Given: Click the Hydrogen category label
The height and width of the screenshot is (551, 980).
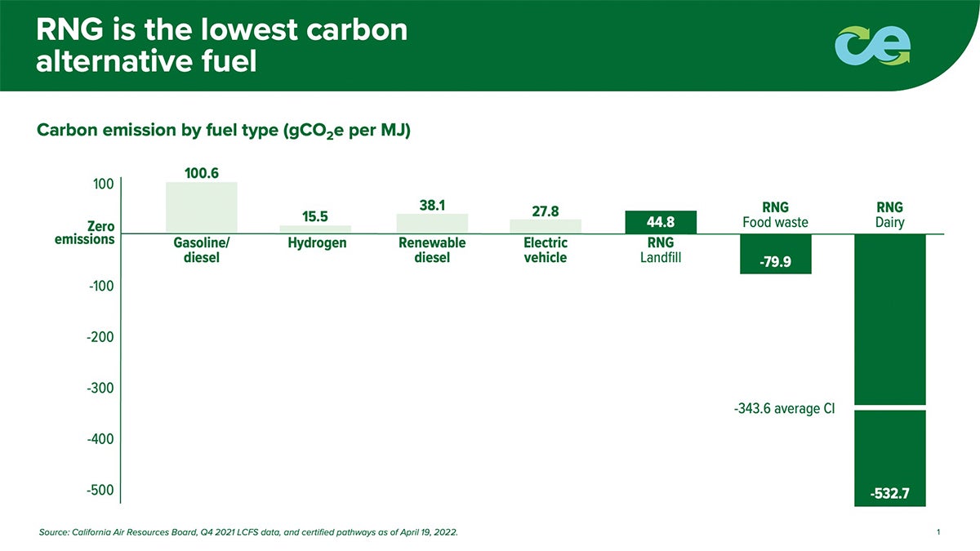Looking at the screenshot, I should pos(317,243).
